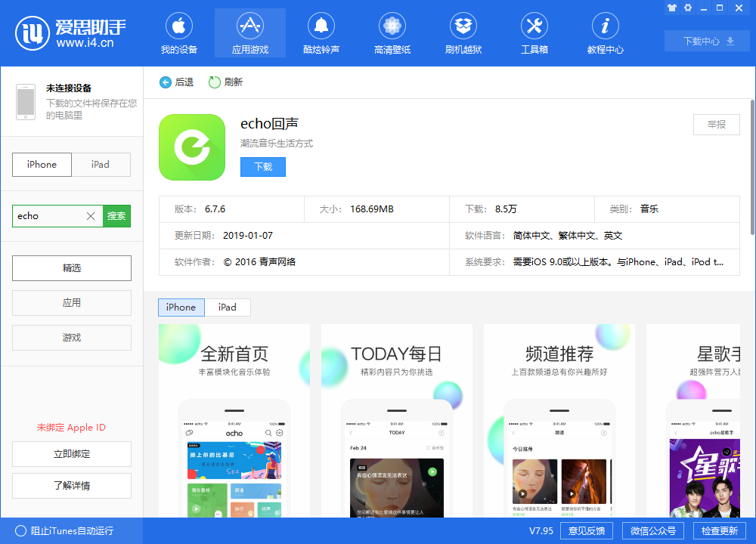The height and width of the screenshot is (544, 756).
Task: Select iPhone device type in sidebar
Action: (42, 165)
